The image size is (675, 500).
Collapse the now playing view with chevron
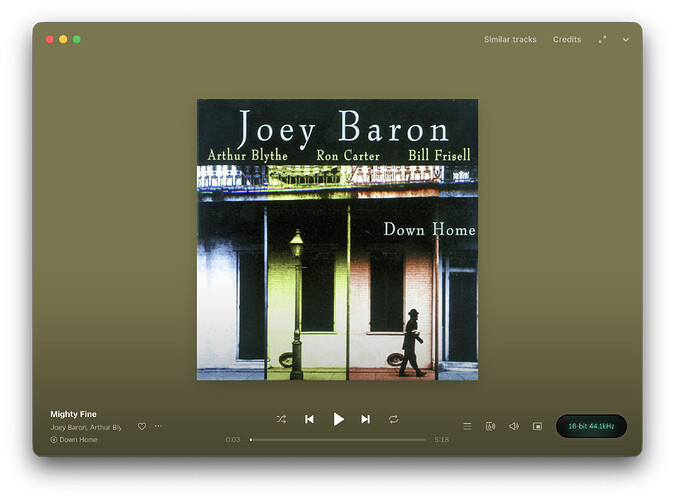pos(625,40)
